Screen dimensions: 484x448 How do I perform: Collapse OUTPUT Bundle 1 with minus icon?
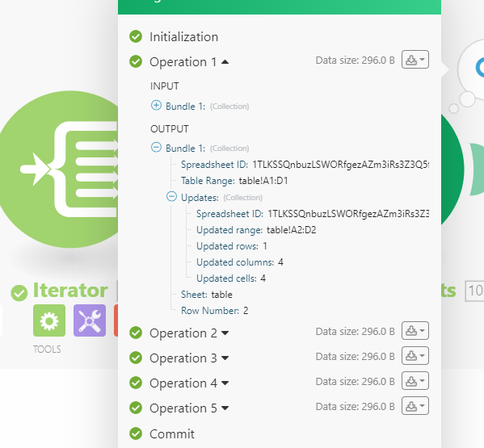[156, 147]
